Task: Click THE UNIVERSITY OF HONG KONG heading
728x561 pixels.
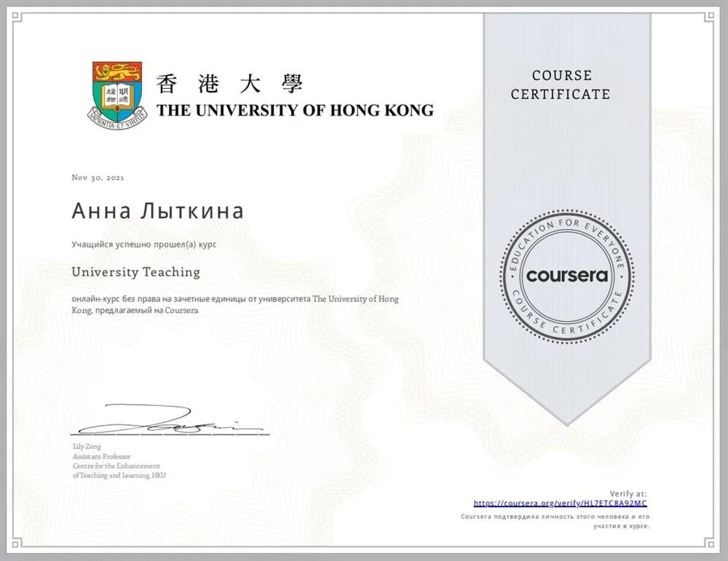Action: pos(296,111)
